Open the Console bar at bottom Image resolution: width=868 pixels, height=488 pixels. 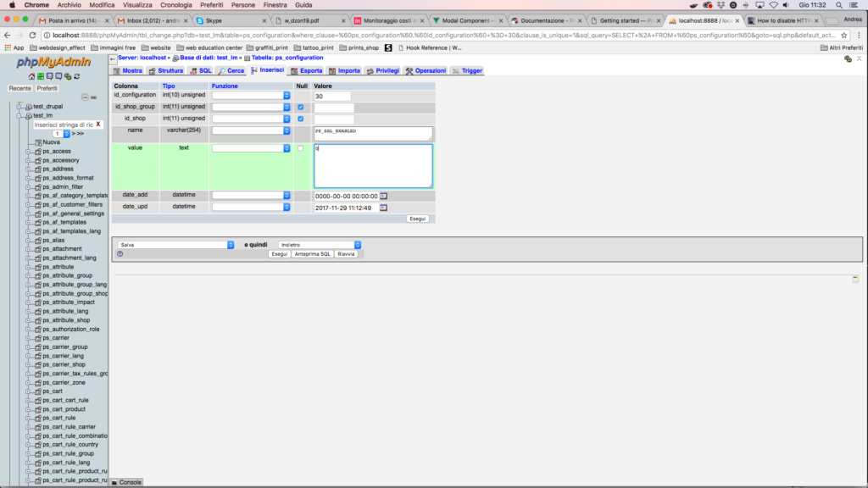[x=127, y=482]
